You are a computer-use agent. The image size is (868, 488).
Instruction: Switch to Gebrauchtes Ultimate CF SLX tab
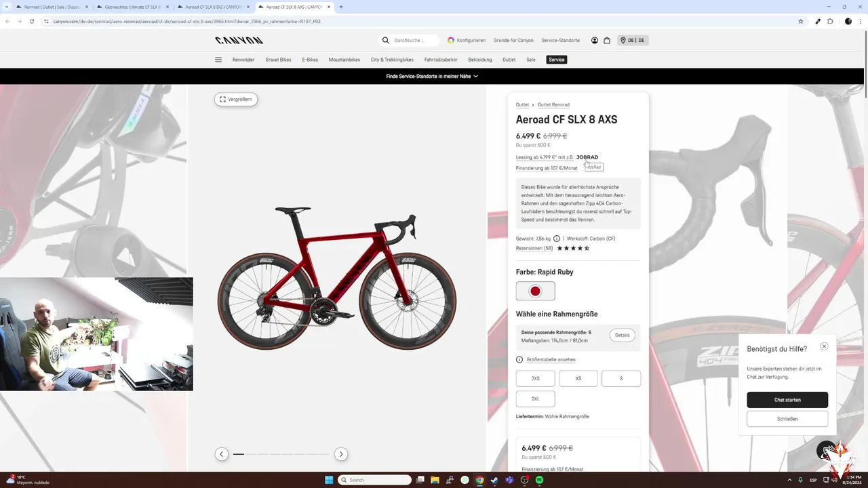(132, 7)
